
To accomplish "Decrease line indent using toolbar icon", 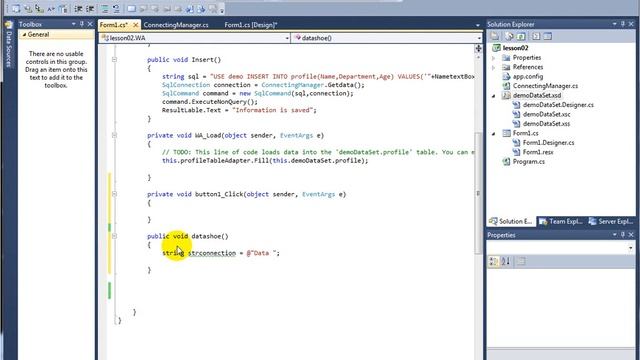I will click(x=78, y=9).
